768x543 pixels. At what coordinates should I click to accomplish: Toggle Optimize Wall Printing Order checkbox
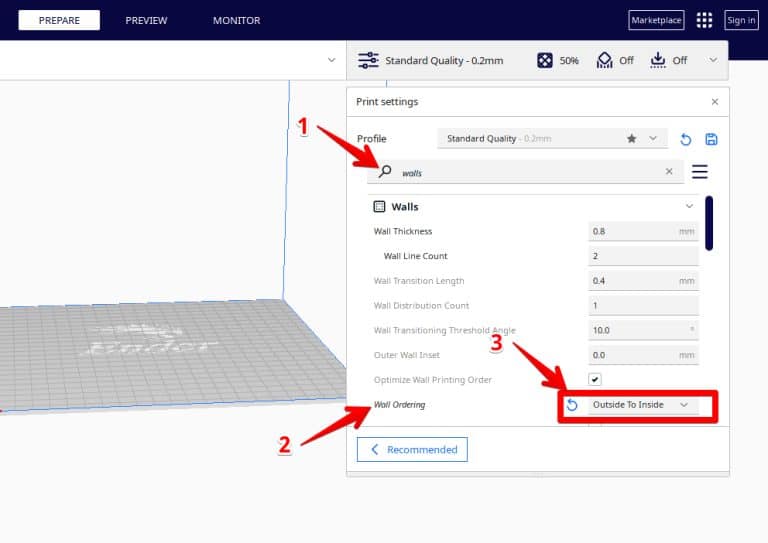click(x=595, y=380)
